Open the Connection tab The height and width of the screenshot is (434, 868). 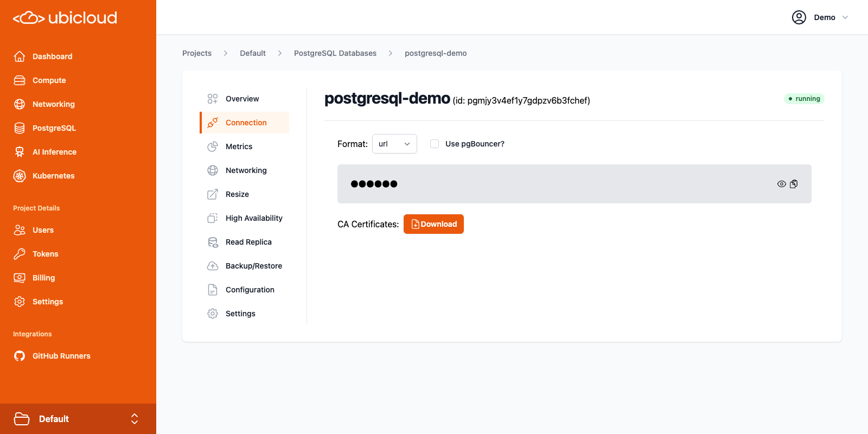245,123
